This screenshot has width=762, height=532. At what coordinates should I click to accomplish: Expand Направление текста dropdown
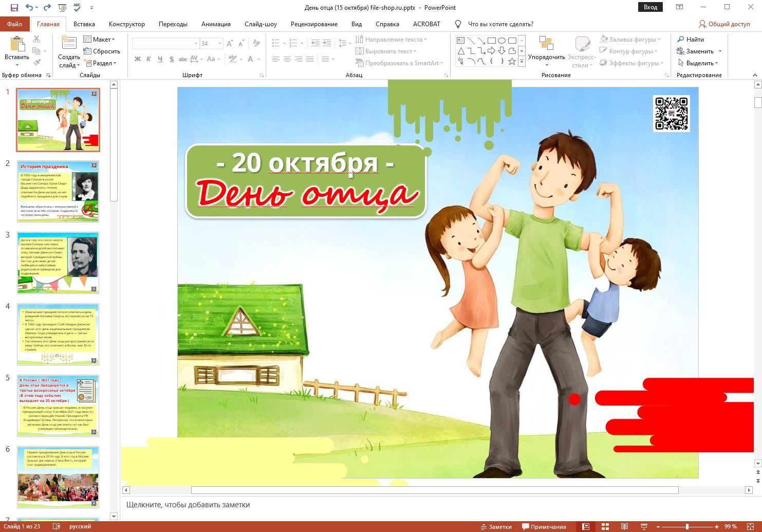391,40
